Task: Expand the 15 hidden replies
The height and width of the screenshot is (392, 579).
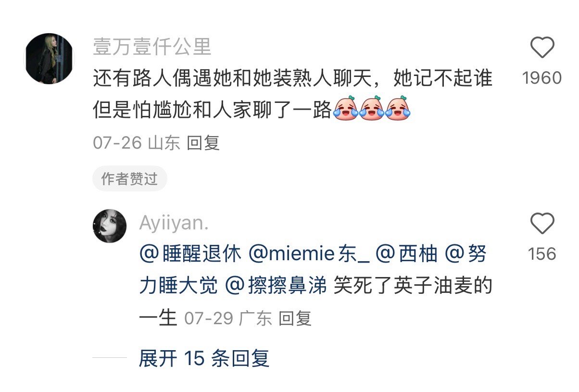Action: point(204,358)
